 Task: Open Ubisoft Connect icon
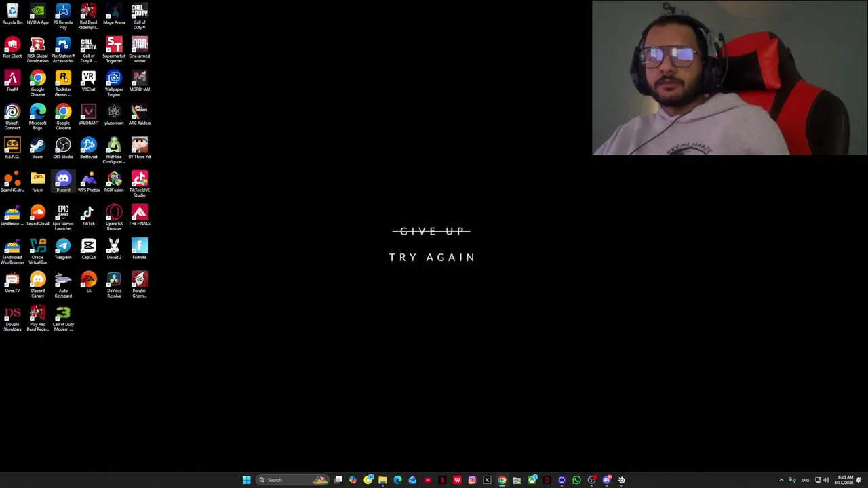[12, 117]
